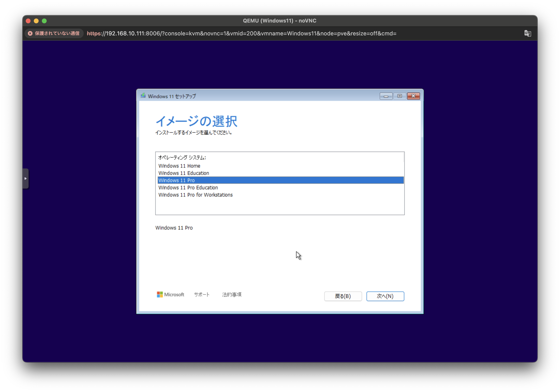Image resolution: width=560 pixels, height=392 pixels.
Task: Pick Windows 11 Pro Education option
Action: point(188,188)
